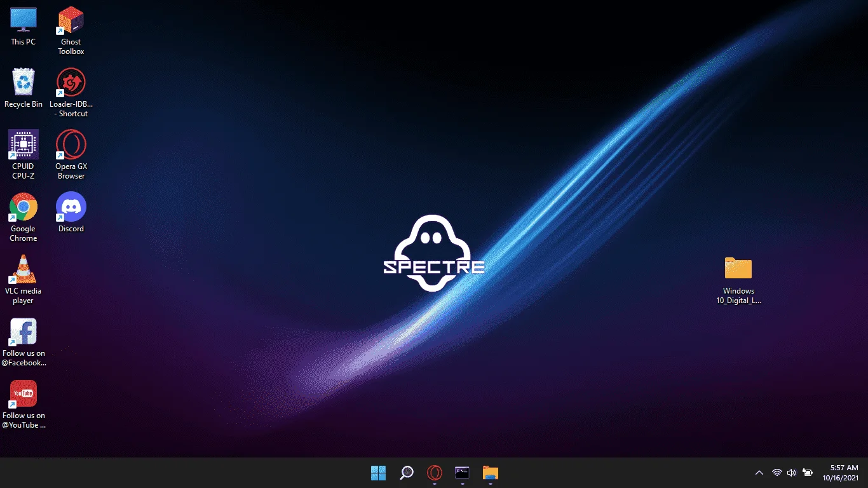Switch to the Command Prompt taskbar window
The image size is (868, 488).
point(462,473)
